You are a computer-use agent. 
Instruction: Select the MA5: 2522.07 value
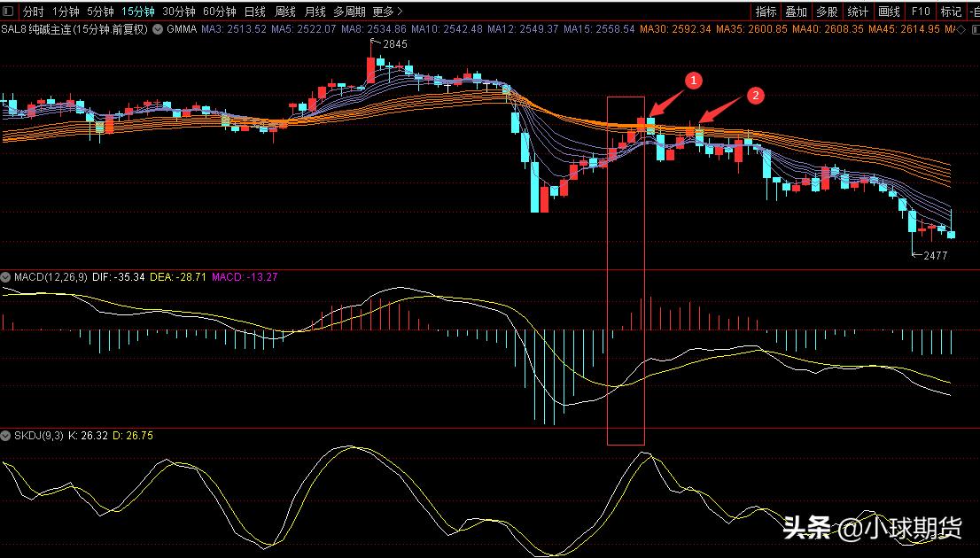point(304,28)
